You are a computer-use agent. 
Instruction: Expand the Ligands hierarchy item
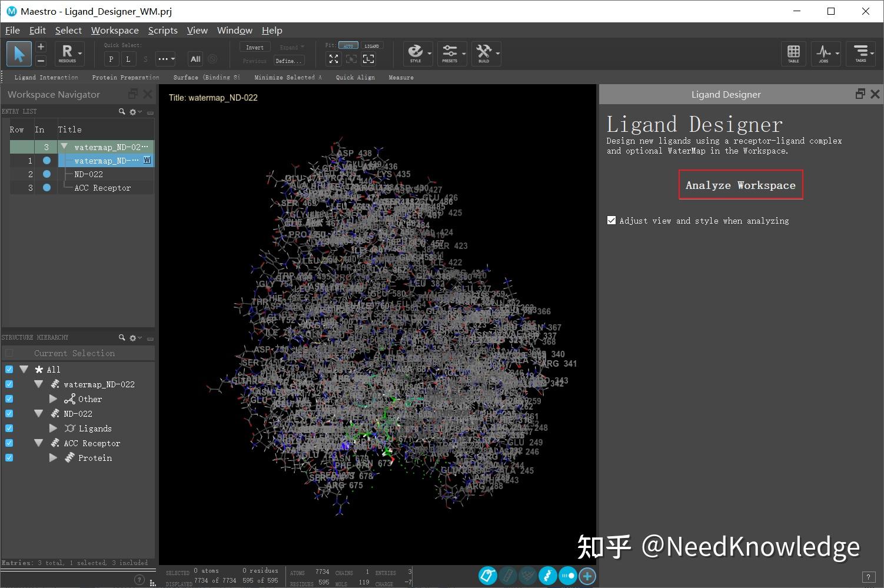click(53, 428)
